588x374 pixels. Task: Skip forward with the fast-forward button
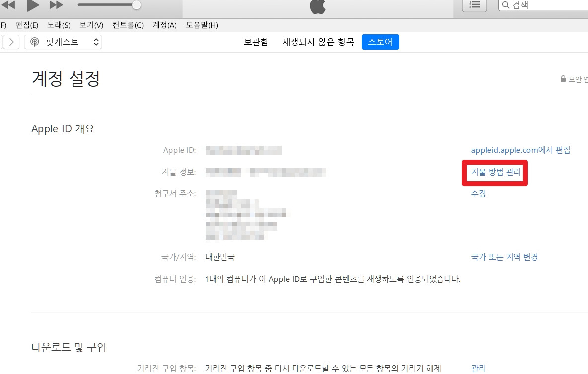coord(56,5)
